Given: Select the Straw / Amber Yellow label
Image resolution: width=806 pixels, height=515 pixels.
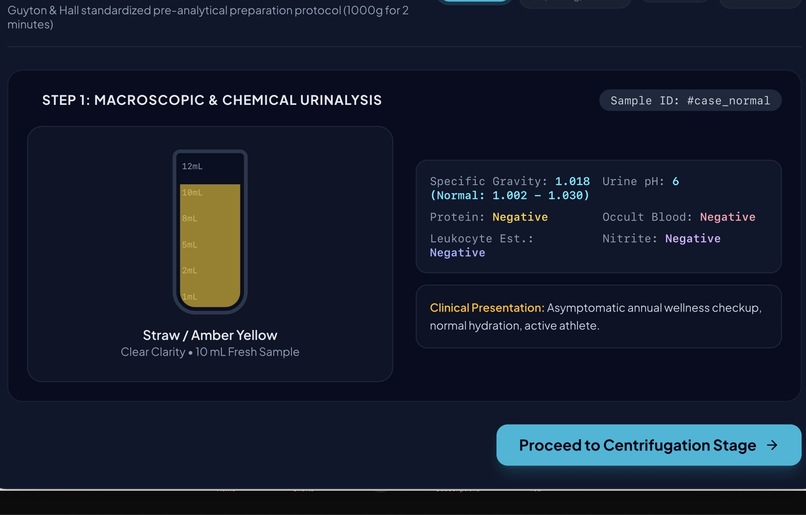Looking at the screenshot, I should pos(210,335).
